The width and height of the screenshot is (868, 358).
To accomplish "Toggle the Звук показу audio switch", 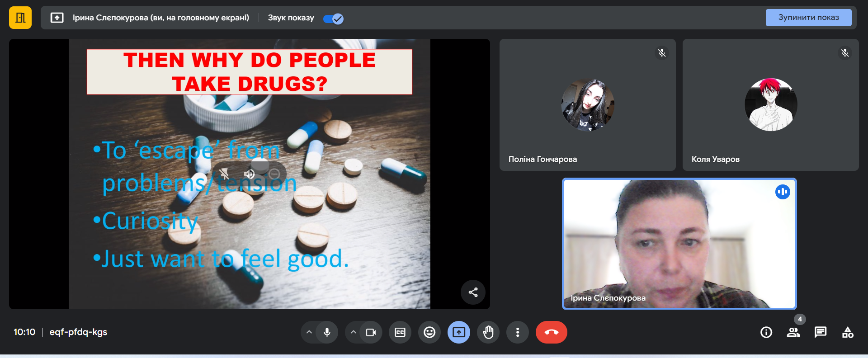I will click(333, 19).
